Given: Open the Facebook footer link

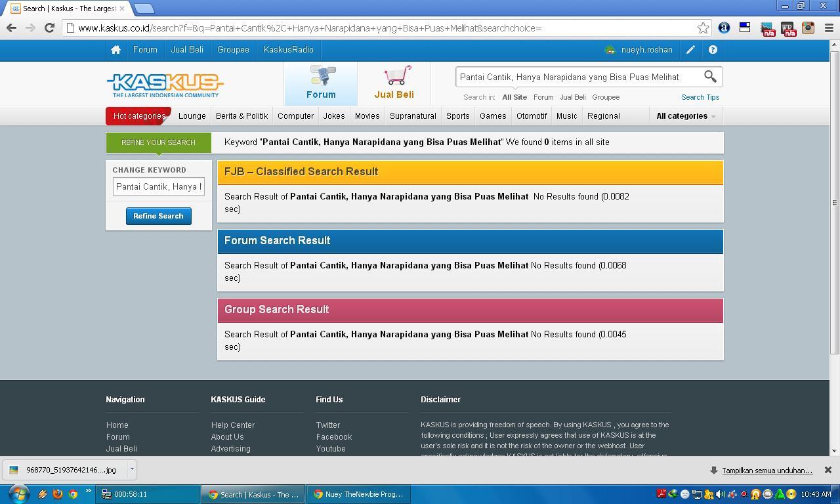Looking at the screenshot, I should (x=334, y=437).
